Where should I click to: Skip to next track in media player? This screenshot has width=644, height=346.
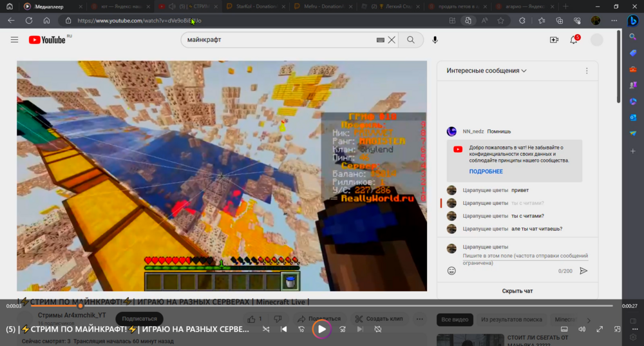pyautogui.click(x=360, y=329)
